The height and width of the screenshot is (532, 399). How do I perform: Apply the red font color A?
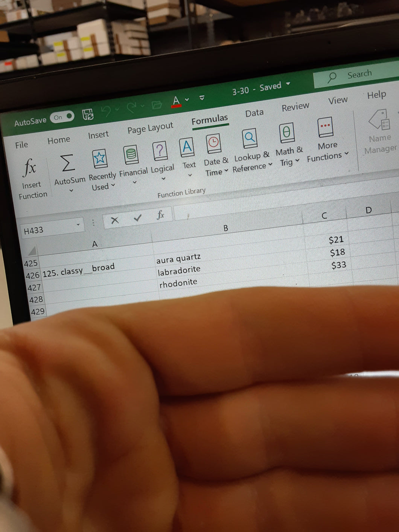point(176,101)
